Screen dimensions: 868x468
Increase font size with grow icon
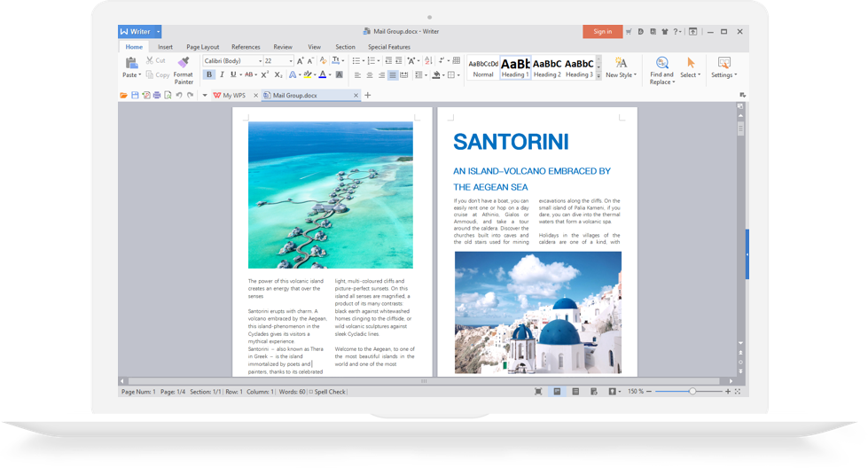(x=301, y=61)
